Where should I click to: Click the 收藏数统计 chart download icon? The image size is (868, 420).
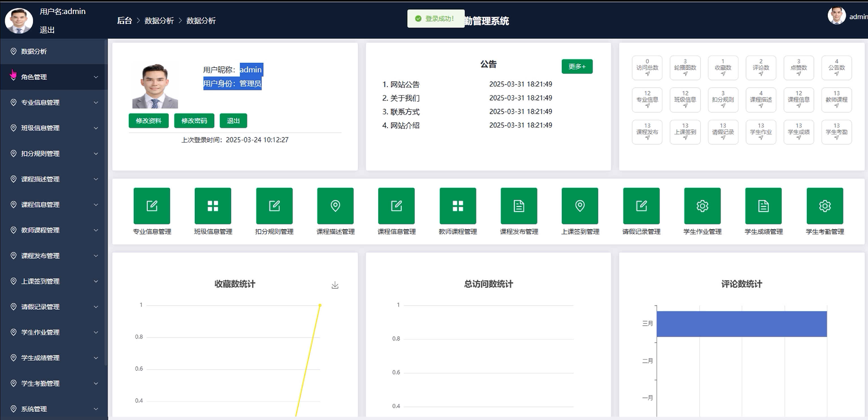(x=334, y=285)
